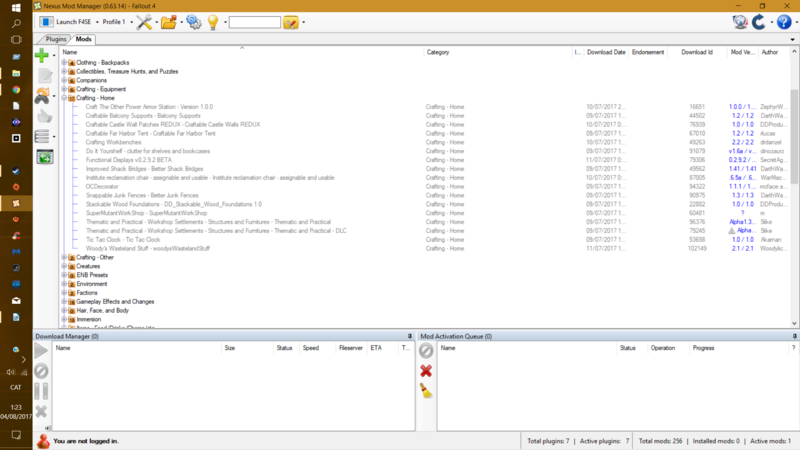Expand the Crafting - Equipment category

pos(64,89)
